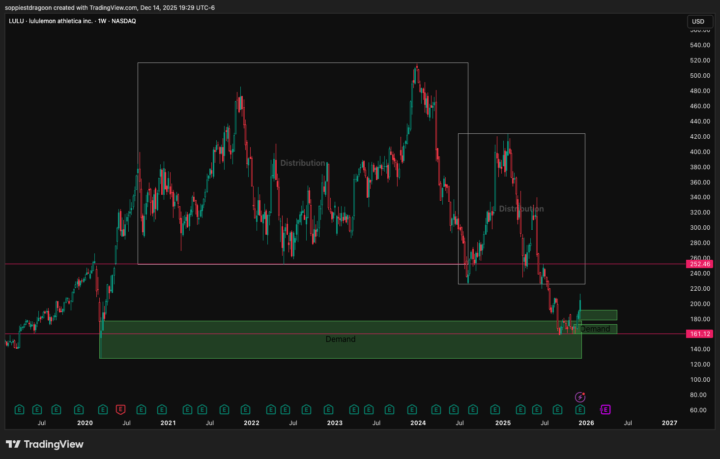The width and height of the screenshot is (720, 459).
Task: Click the 60.00 price axis value
Action: (698, 410)
